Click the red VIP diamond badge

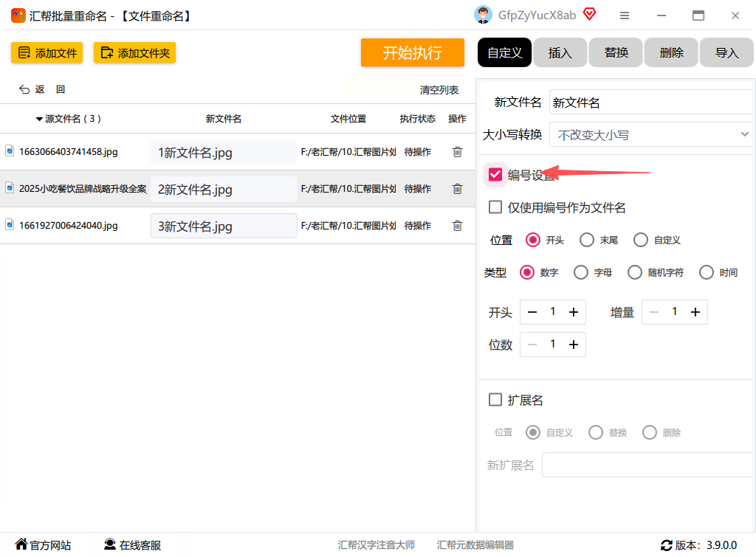589,15
